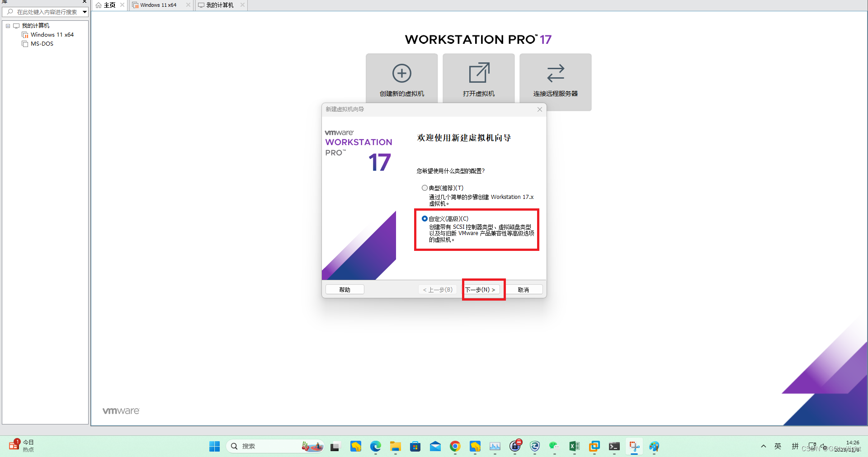Select MS-DOS in library tree
The width and height of the screenshot is (868, 457).
click(42, 44)
